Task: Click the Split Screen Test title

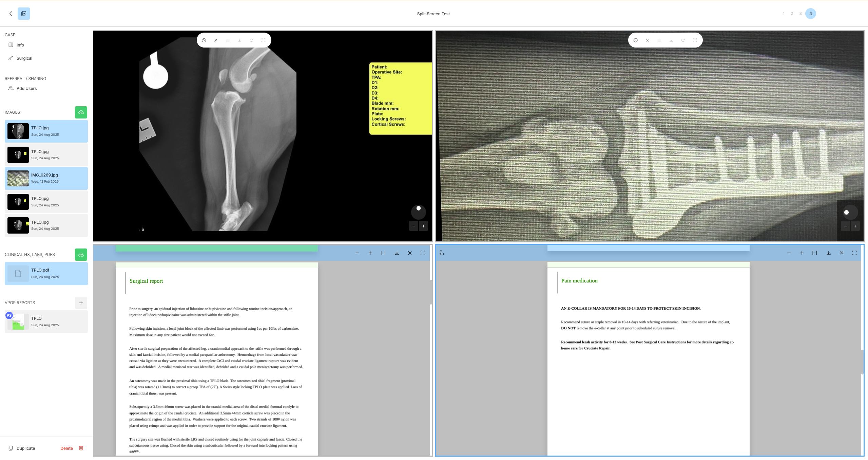Action: click(433, 14)
